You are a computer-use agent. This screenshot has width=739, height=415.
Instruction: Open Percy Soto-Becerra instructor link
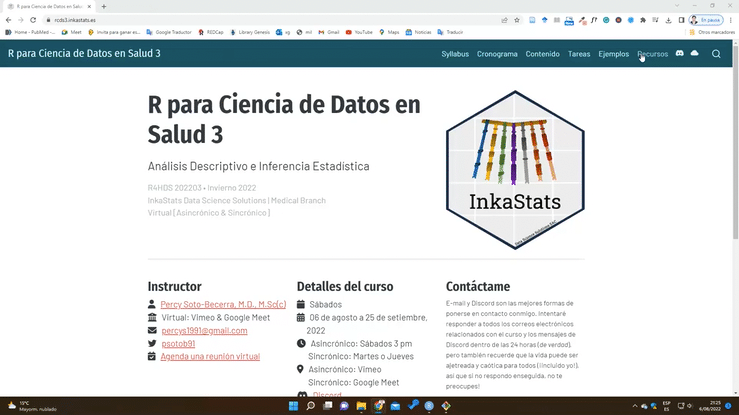(223, 304)
